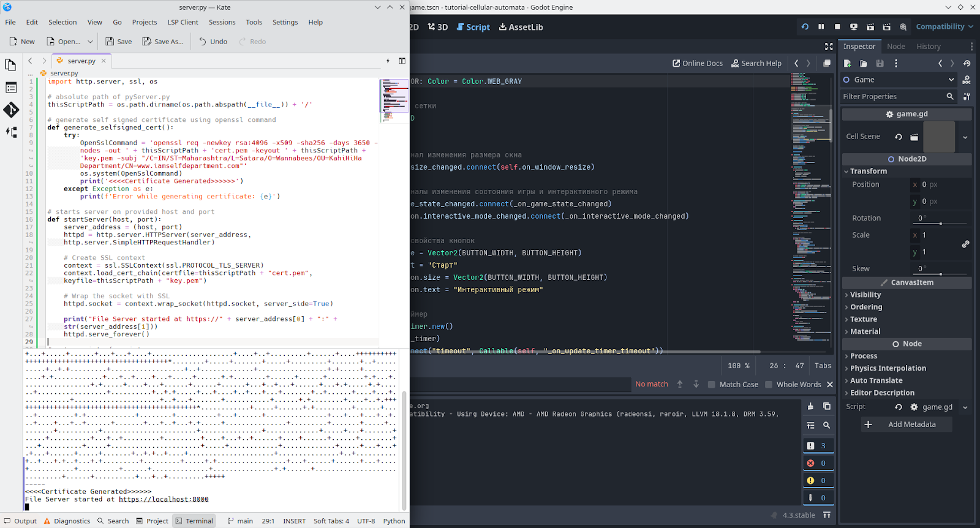The width and height of the screenshot is (980, 528).
Task: Click the Search Help button
Action: 756,63
